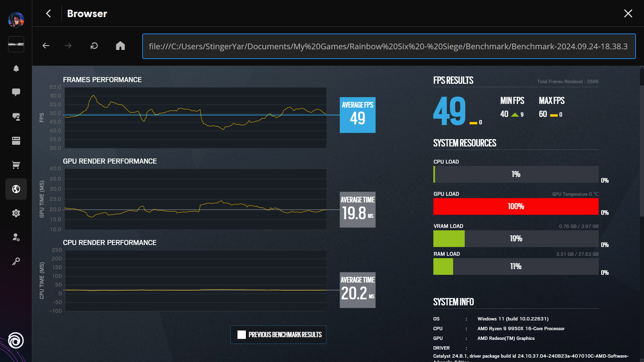Open account settings person-gear icon
Viewport: 644px width, 362px height.
point(16,237)
